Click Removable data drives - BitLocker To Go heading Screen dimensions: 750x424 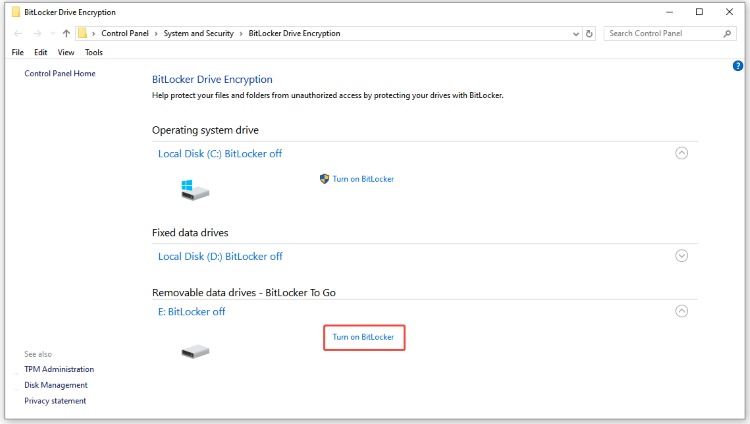244,292
